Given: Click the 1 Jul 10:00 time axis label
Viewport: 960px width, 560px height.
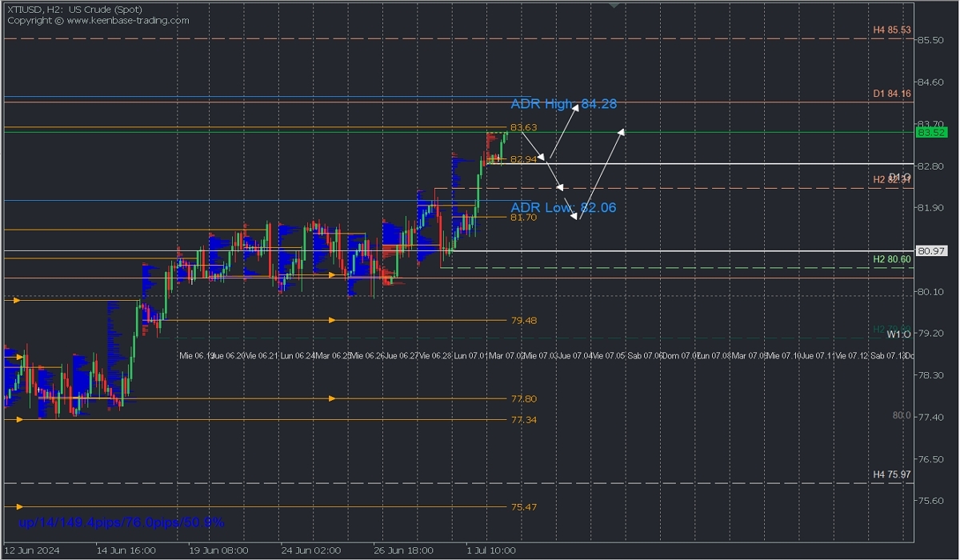Looking at the screenshot, I should (x=492, y=550).
